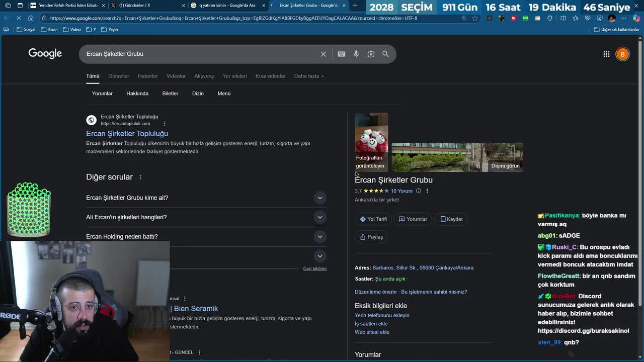Image resolution: width=644 pixels, height=362 pixels.
Task: Show rating info icon beside 10 Yorum
Action: click(418, 191)
